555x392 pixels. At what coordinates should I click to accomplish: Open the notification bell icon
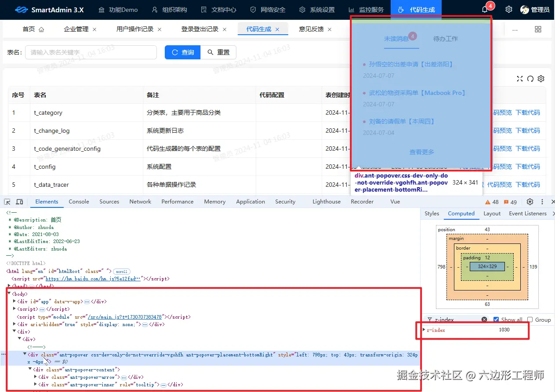pos(485,10)
